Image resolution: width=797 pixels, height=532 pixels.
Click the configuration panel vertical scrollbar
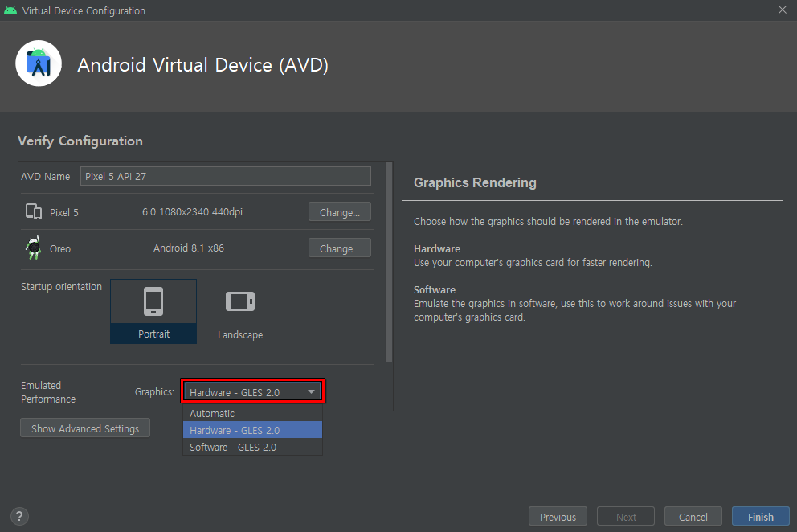(x=389, y=262)
